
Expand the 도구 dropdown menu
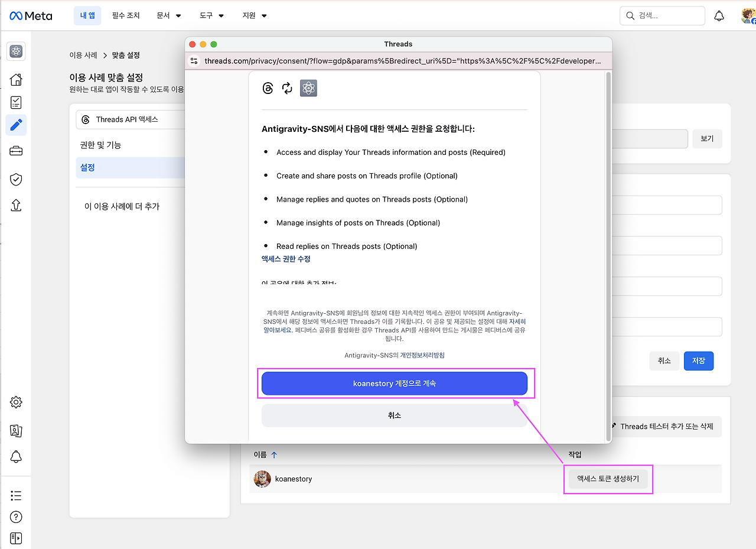click(x=211, y=16)
